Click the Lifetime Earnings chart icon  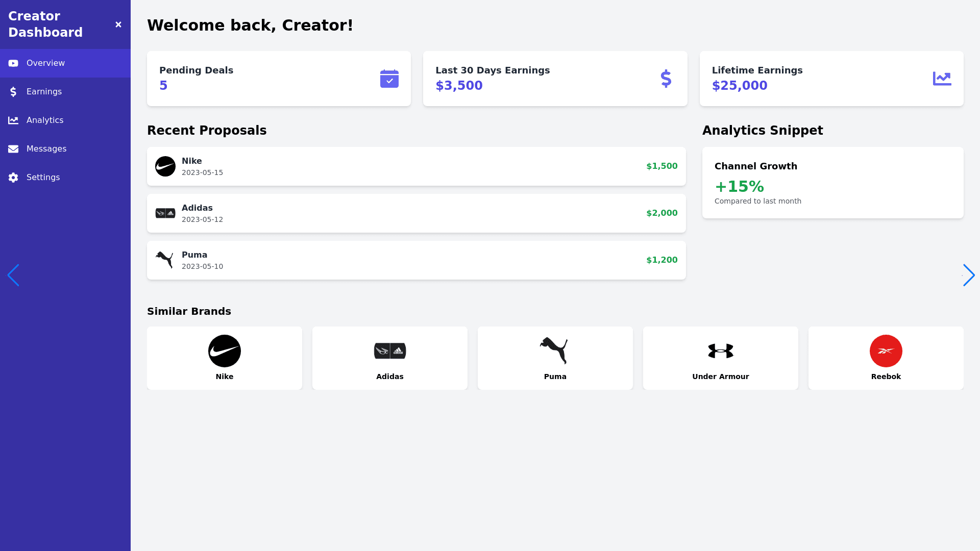[942, 79]
